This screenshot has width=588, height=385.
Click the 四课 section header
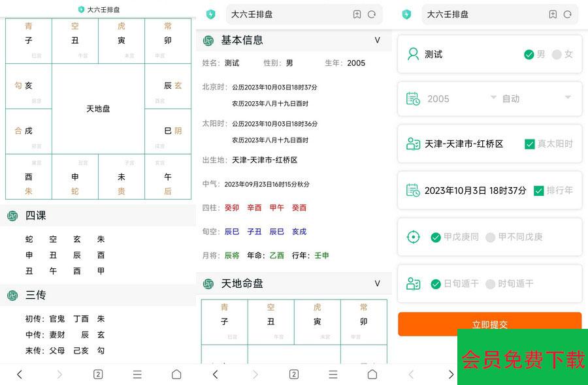pos(98,215)
